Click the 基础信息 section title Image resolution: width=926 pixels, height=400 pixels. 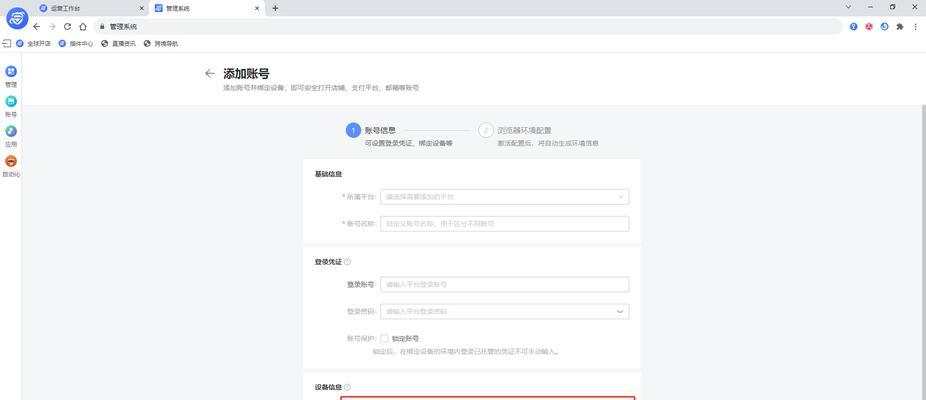coord(328,174)
